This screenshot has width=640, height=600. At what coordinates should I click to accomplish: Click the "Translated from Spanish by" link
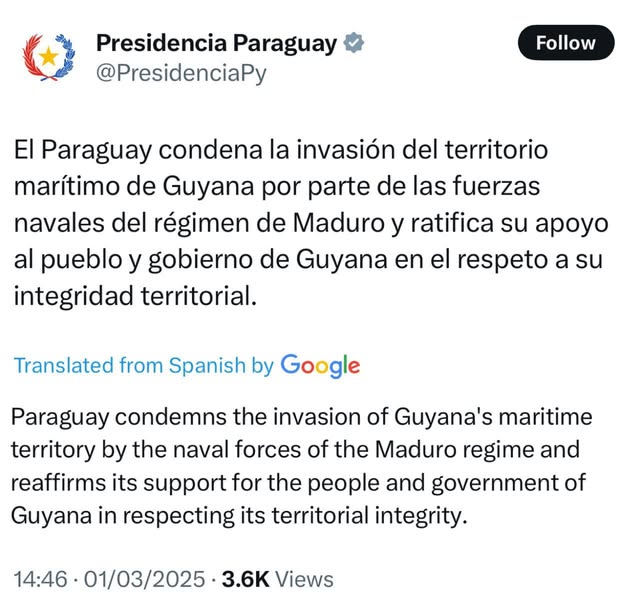point(144,365)
